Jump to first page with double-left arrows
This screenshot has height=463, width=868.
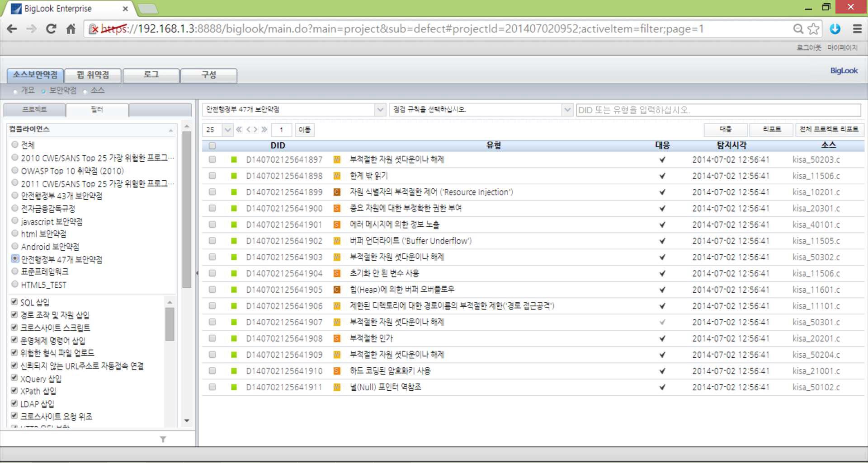239,130
